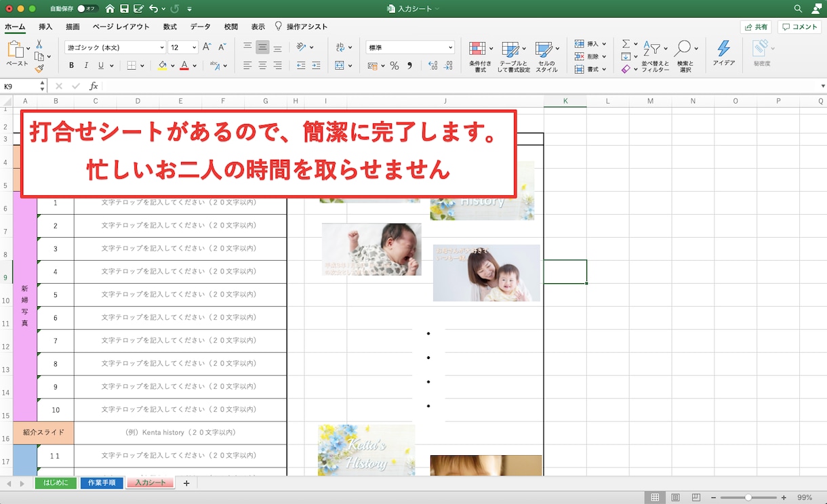Switch to Normal view in status bar
This screenshot has height=504, width=827.
point(655,498)
